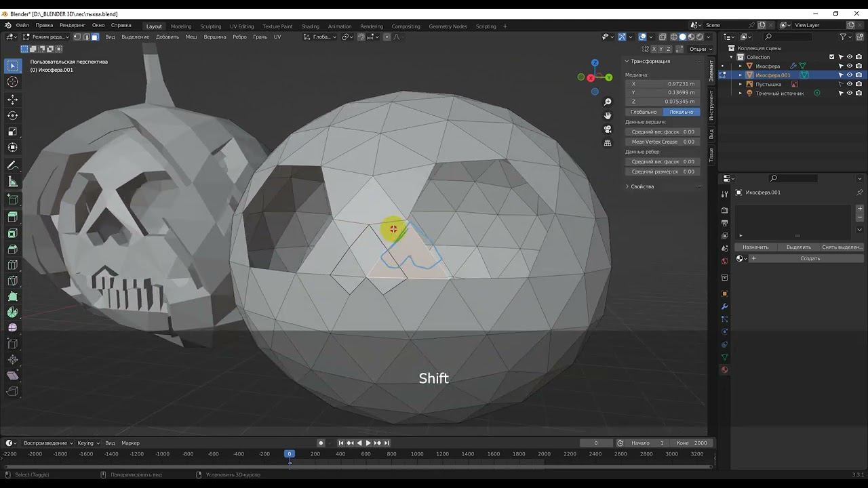
Task: Collapse the Трансформация panel
Action: [x=650, y=61]
